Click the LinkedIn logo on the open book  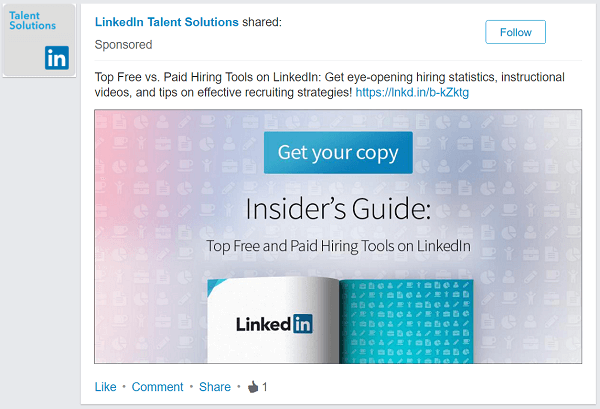tap(274, 324)
